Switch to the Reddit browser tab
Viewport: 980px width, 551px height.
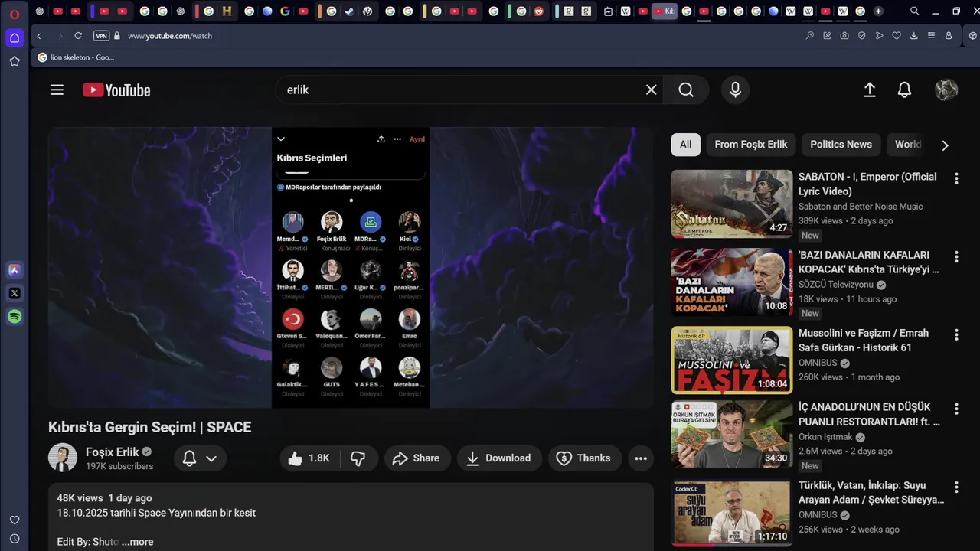click(x=539, y=11)
